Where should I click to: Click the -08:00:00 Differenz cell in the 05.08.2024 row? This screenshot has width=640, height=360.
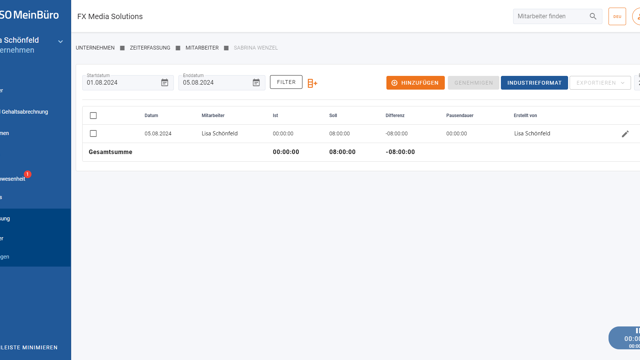click(x=396, y=133)
